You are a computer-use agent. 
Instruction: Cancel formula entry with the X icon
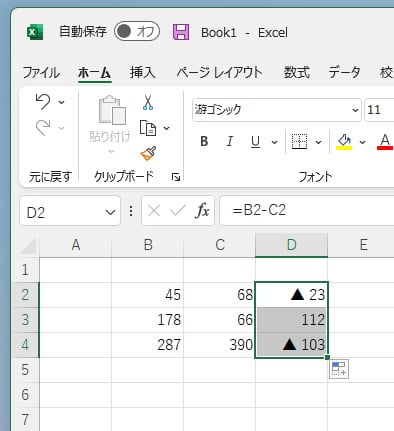pos(154,211)
